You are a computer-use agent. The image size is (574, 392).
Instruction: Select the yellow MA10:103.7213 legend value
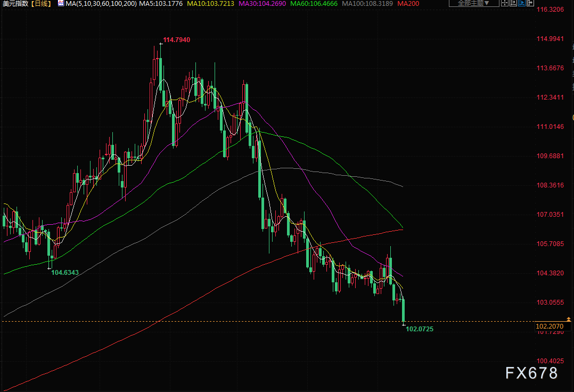210,4
